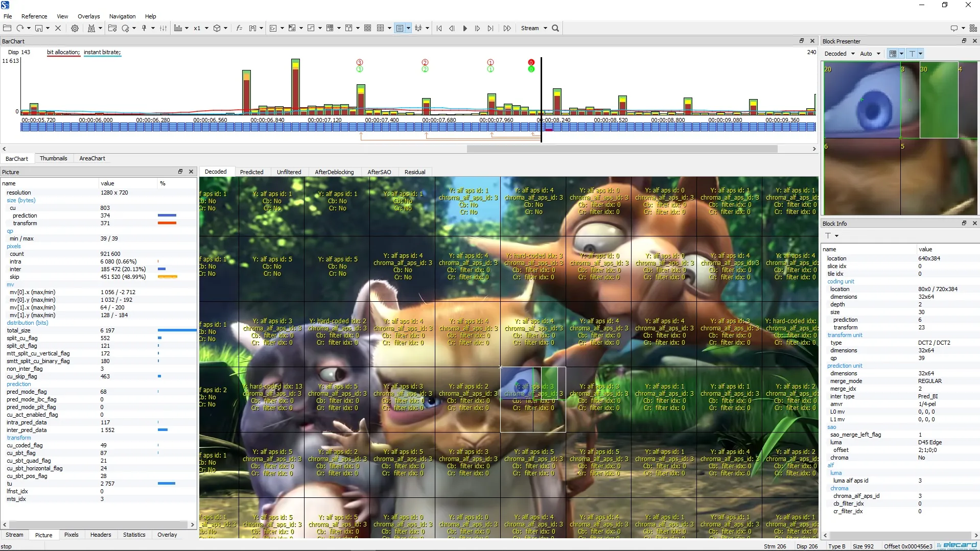Click the play button in toolbar
This screenshot has width=980, height=551.
[x=464, y=29]
